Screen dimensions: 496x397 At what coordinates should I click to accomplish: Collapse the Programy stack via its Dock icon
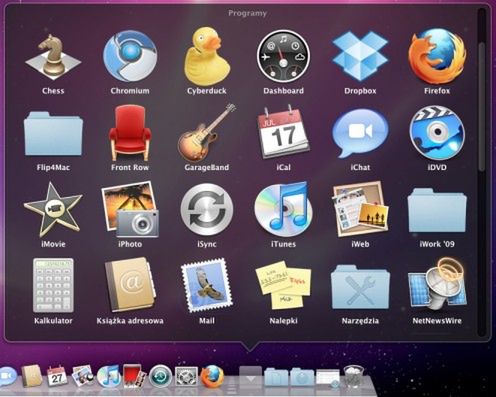coord(250,377)
